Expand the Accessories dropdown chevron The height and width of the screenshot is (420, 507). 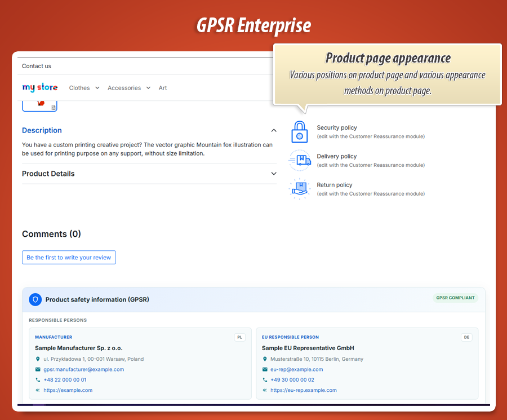pyautogui.click(x=148, y=88)
